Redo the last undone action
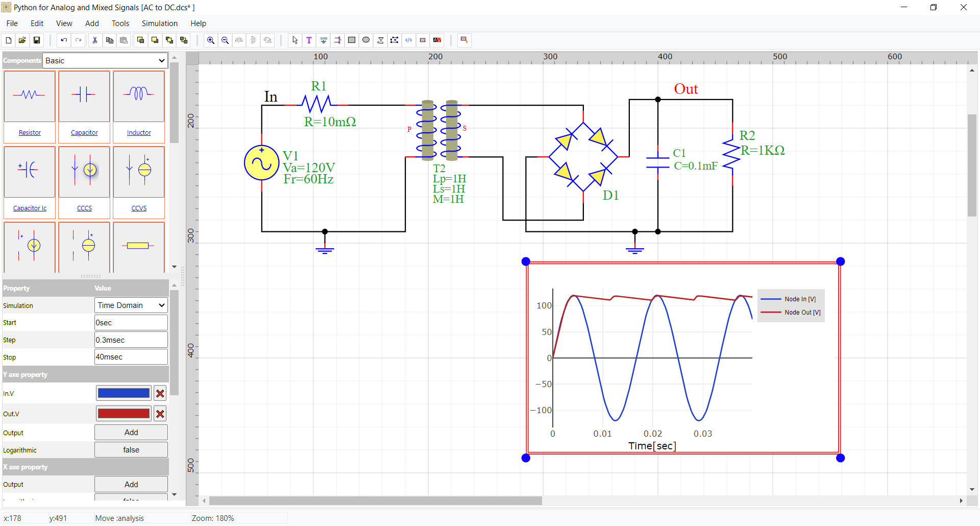Image resolution: width=980 pixels, height=526 pixels. [78, 40]
